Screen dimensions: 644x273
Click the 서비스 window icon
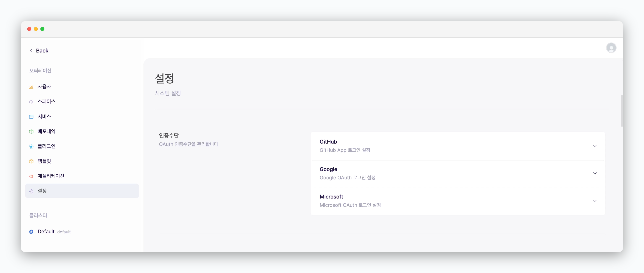[31, 117]
